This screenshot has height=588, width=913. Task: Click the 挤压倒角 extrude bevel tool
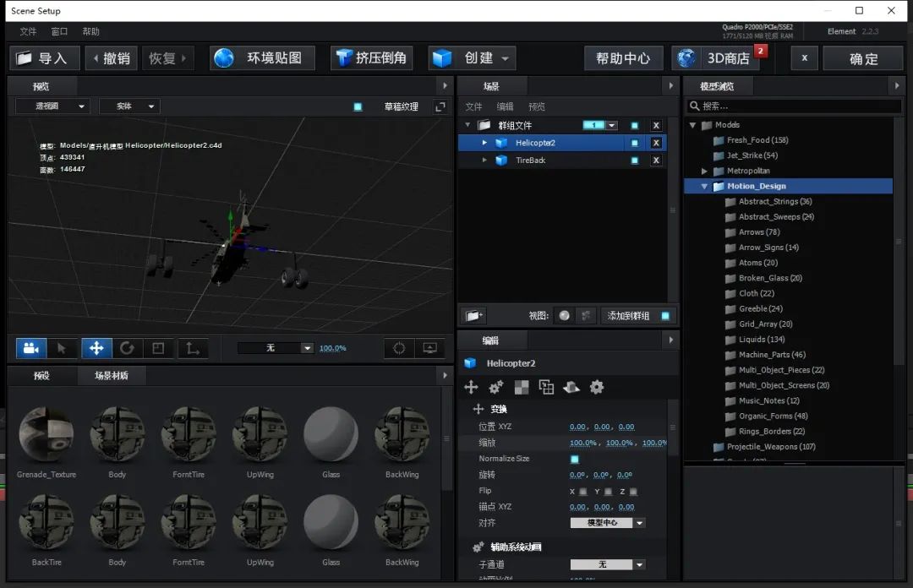tap(371, 57)
